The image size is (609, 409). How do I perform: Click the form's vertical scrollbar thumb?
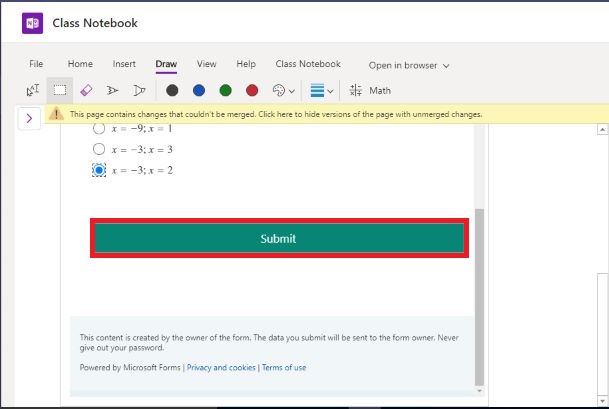click(x=480, y=297)
